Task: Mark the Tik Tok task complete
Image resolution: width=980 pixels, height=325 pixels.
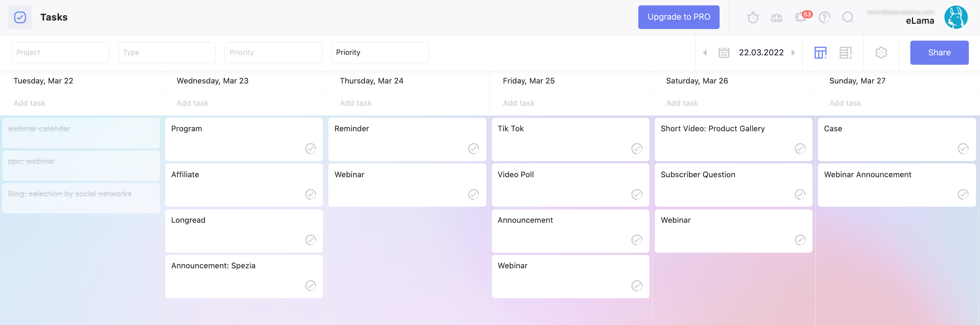Action: click(x=637, y=149)
